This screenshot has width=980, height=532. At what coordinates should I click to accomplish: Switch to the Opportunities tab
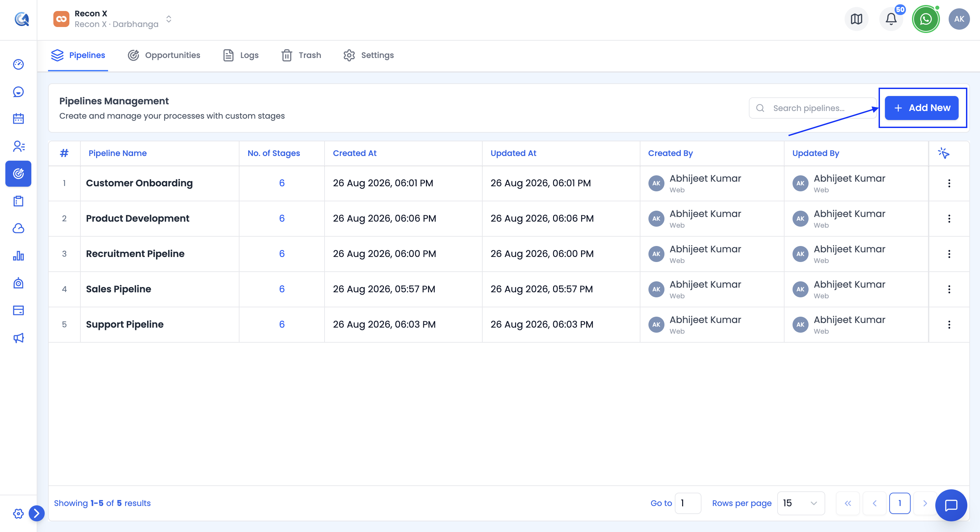tap(164, 55)
